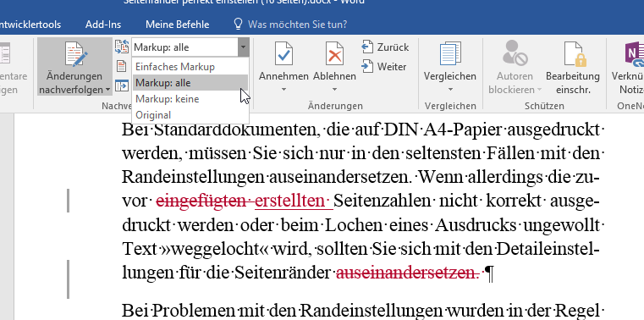Click the Ablehnen red X icon
Image resolution: width=644 pixels, height=320 pixels.
pyautogui.click(x=334, y=54)
